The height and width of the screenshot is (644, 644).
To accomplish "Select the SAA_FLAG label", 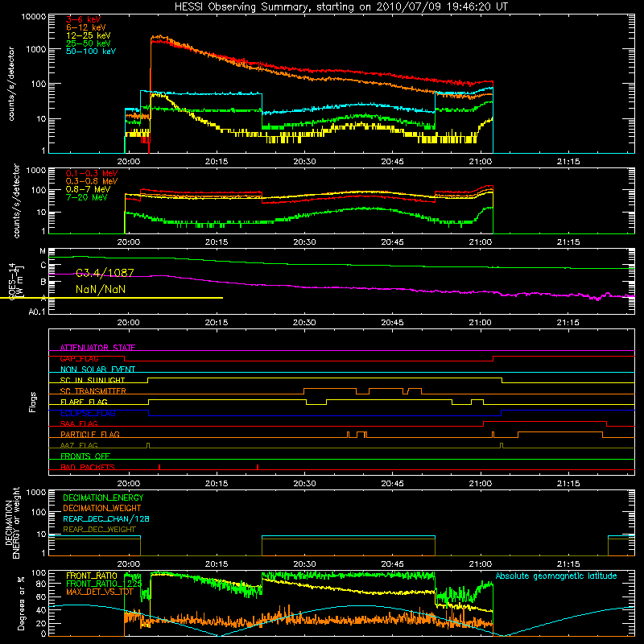I will point(79,423).
